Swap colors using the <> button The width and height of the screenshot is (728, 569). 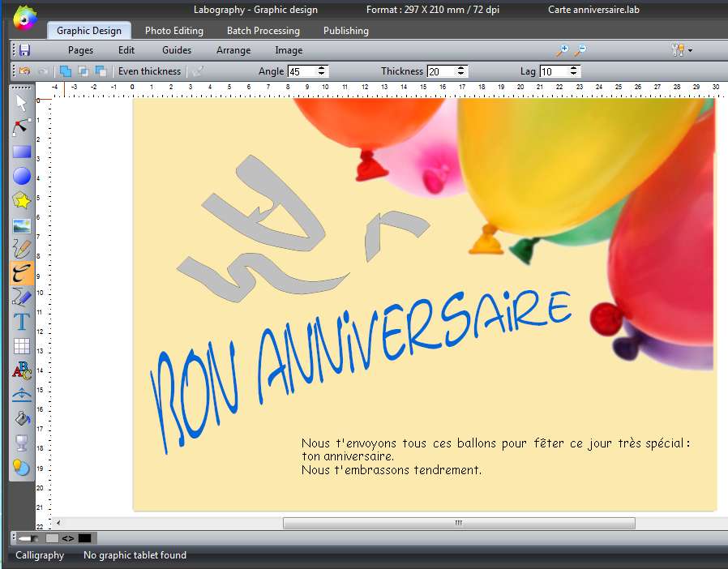click(x=68, y=538)
